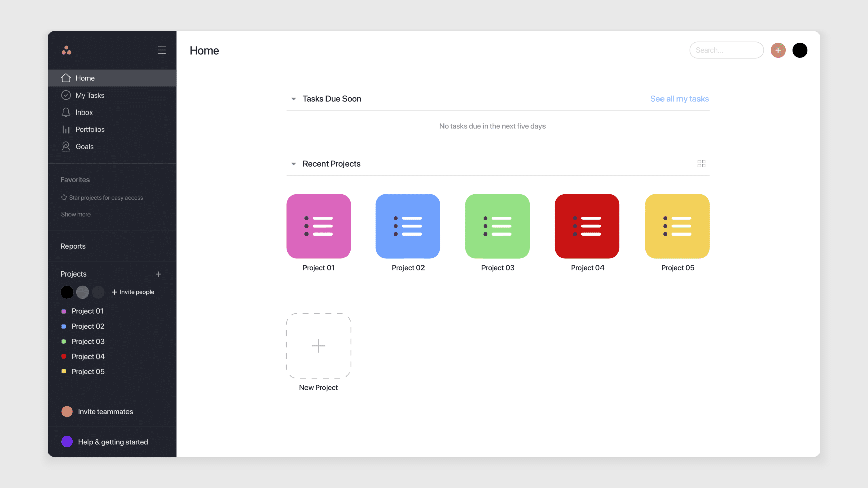This screenshot has height=488, width=868.
Task: Click Invite teammates button
Action: click(x=105, y=411)
